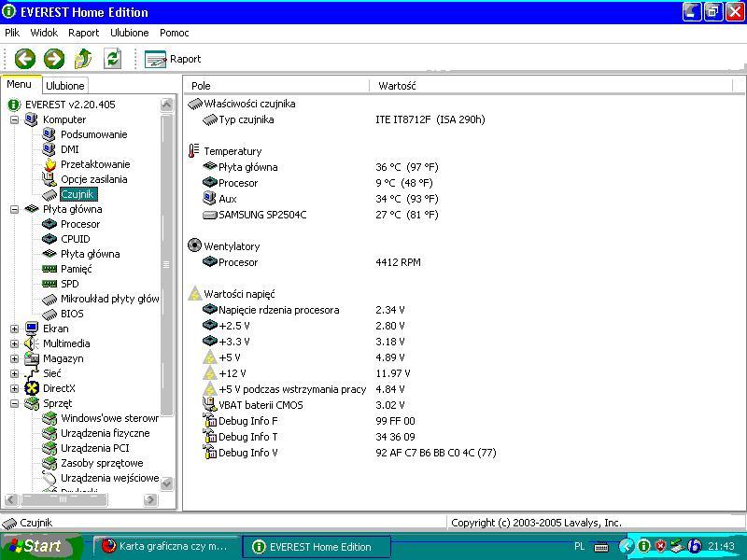
Task: Open Zasoby sprzętowe tree item
Action: (102, 463)
